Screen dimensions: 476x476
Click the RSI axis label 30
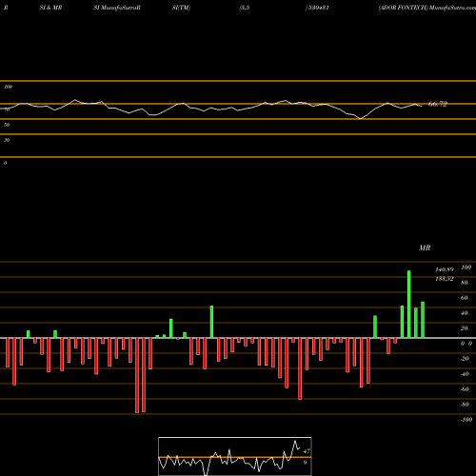click(7, 140)
